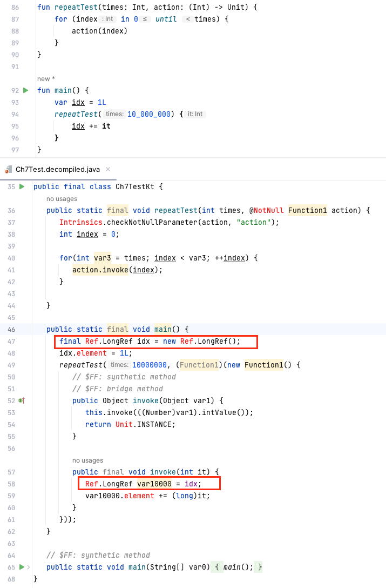Run main from the gutter icon at line 92

point(25,90)
